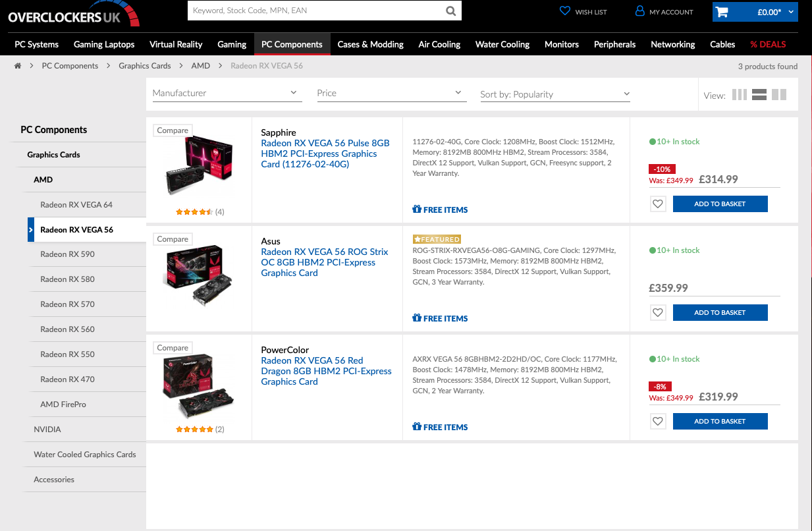Select Water Cooled Graphics Cards sidebar item

84,455
